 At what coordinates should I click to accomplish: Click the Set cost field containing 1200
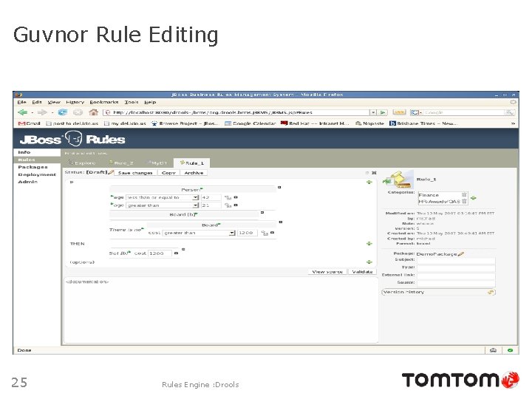pyautogui.click(x=160, y=253)
